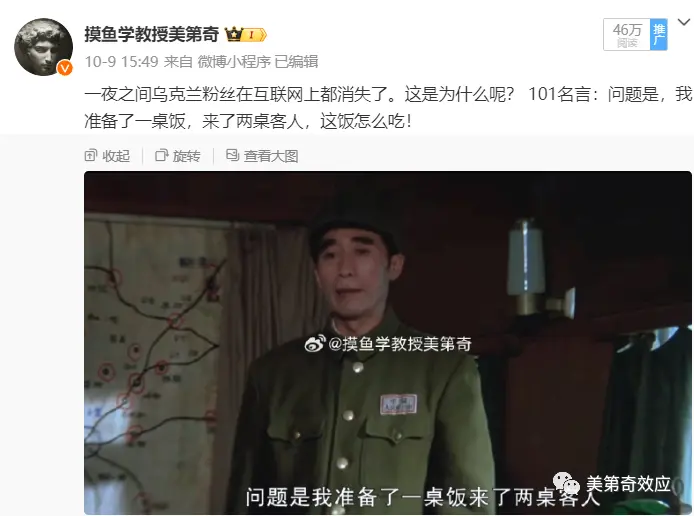
Task: Click the post body text about 乌克兰粉丝
Action: click(388, 108)
